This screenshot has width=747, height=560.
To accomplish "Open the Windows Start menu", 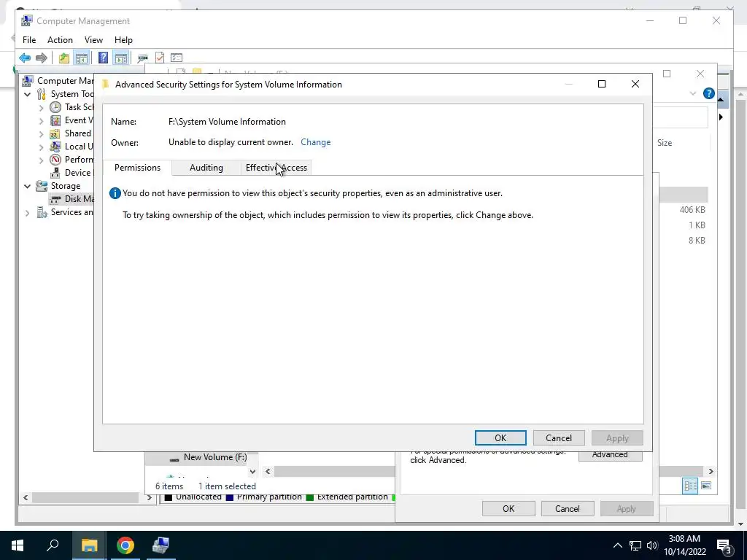I will pos(18,545).
